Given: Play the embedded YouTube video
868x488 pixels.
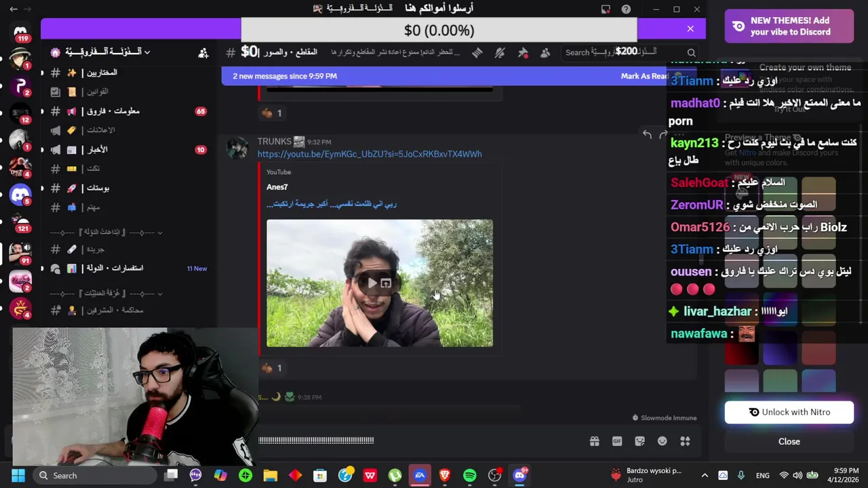Looking at the screenshot, I should pyautogui.click(x=372, y=283).
